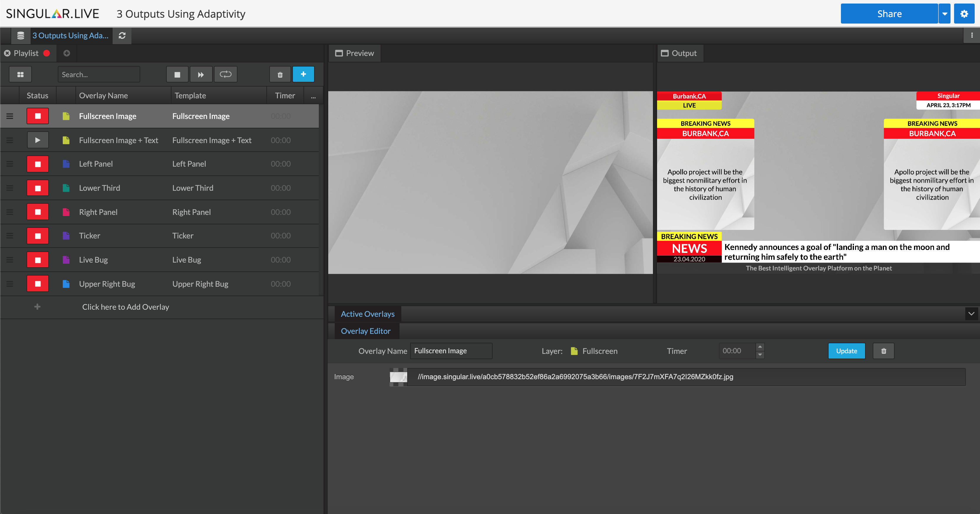Click the three-dot menu at far right
This screenshot has height=514, width=980.
[x=972, y=35]
